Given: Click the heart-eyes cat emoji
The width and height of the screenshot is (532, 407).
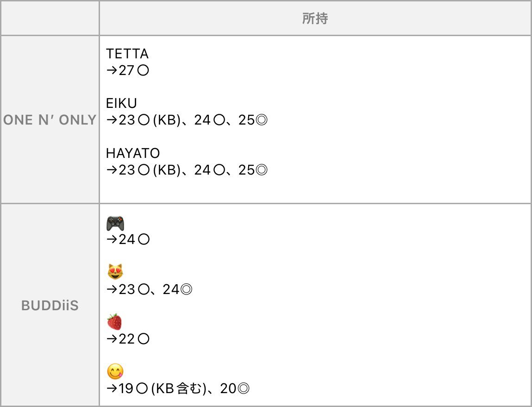Looking at the screenshot, I should coord(115,272).
